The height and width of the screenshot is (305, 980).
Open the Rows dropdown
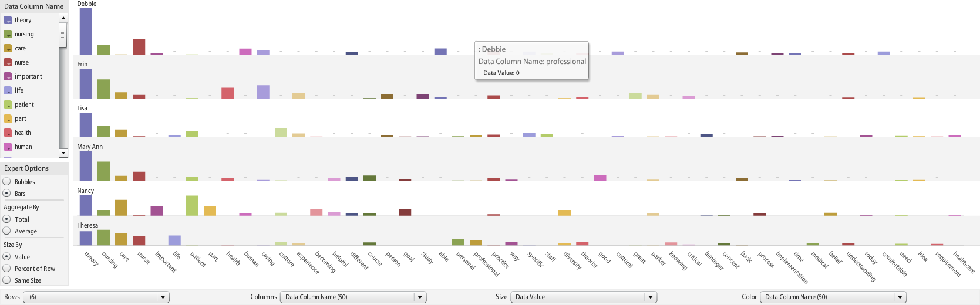pyautogui.click(x=163, y=297)
